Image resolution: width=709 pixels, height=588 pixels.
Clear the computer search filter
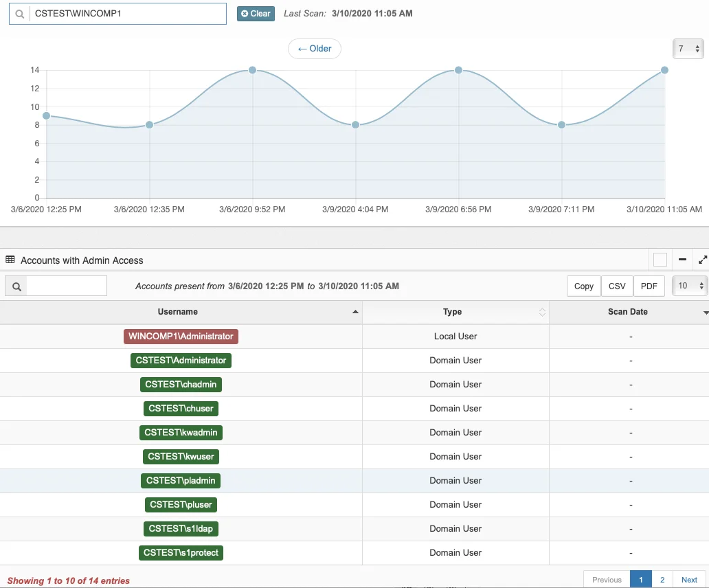tap(256, 14)
